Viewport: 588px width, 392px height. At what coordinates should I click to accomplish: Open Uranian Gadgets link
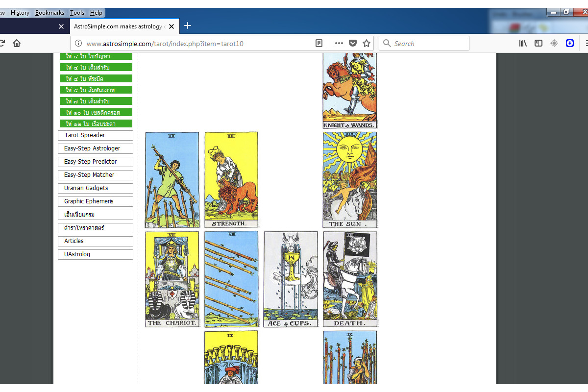point(96,188)
